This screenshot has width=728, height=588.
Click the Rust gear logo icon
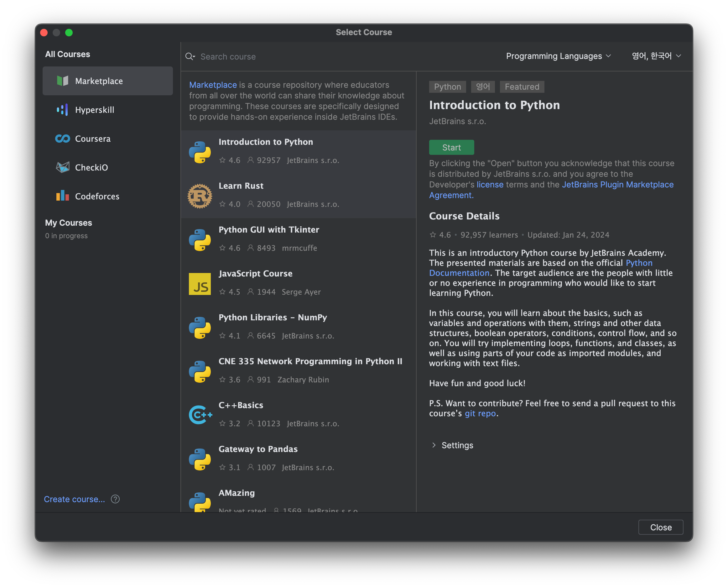pyautogui.click(x=200, y=196)
